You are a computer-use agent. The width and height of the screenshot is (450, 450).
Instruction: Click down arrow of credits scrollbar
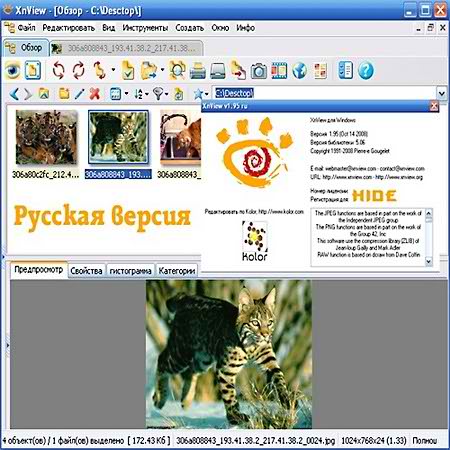tap(429, 262)
